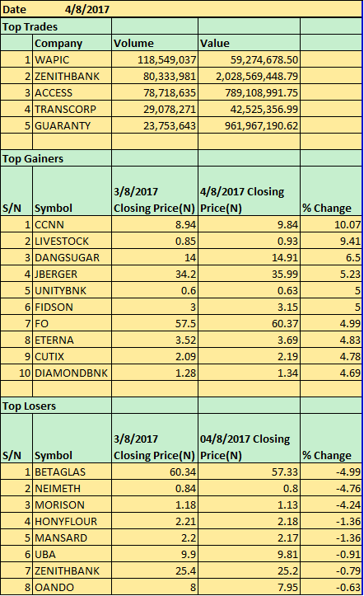Select the DIAMONDBNK symbol cell
This screenshot has width=364, height=596.
(x=72, y=373)
